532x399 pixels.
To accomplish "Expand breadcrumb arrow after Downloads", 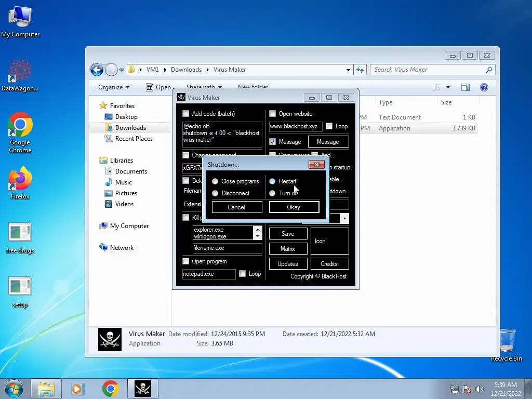I will (x=207, y=70).
